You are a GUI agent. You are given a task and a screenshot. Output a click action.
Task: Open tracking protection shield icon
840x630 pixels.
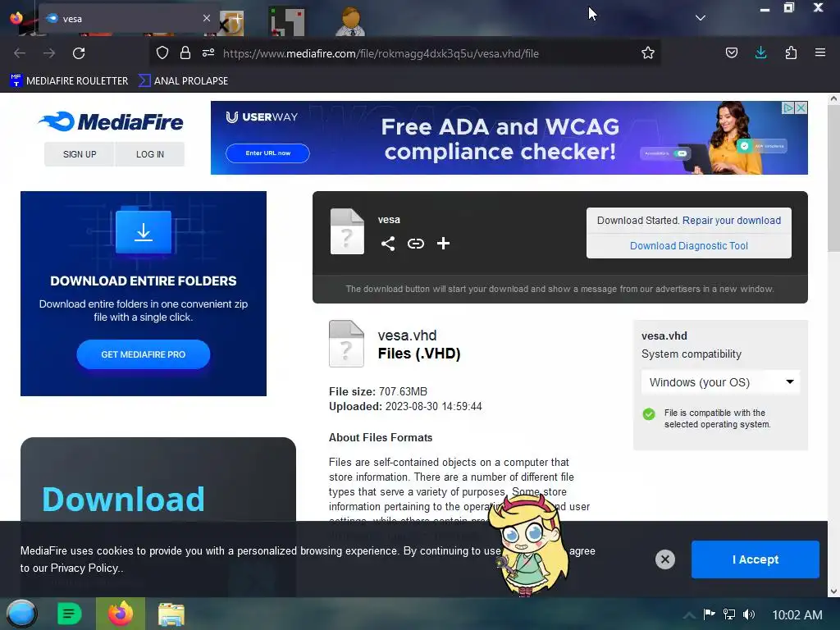tap(162, 53)
